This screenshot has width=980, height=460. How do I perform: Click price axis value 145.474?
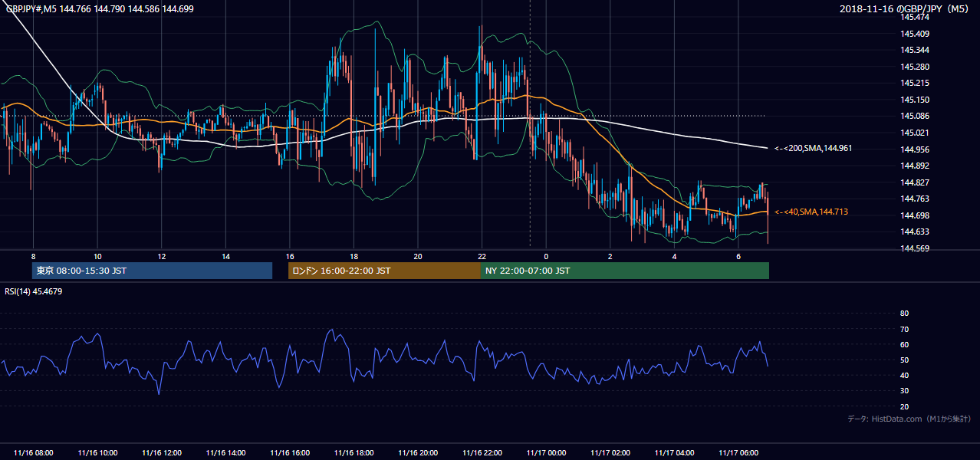[x=915, y=17]
